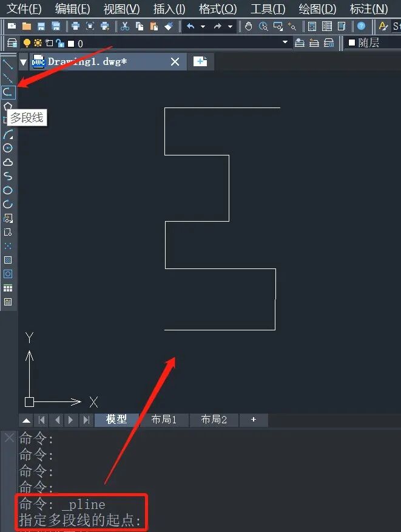Screen dimensions: 401x532
Task: Activate the Pan hand tool
Action: pos(249,26)
